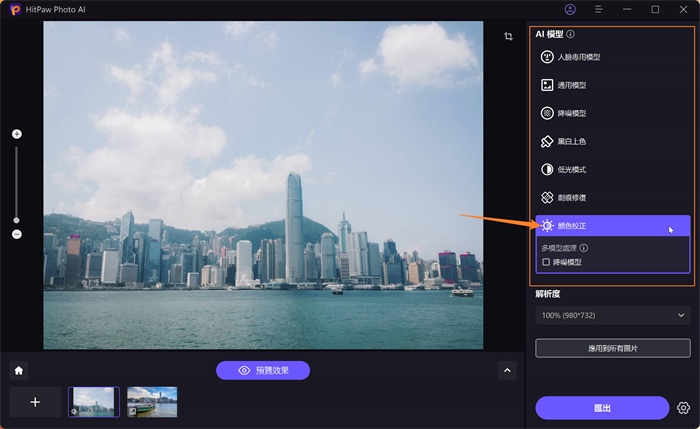
Task: Show info next to AI 模型 heading
Action: 571,34
